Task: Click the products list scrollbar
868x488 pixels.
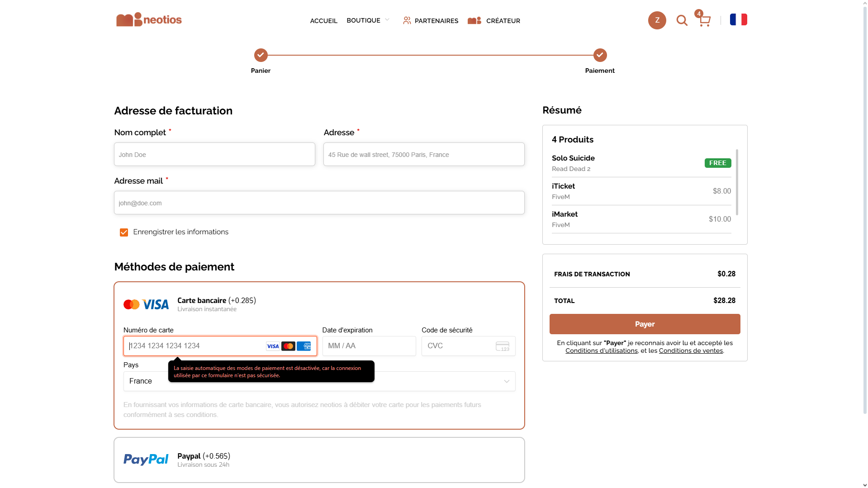Action: pos(737,182)
